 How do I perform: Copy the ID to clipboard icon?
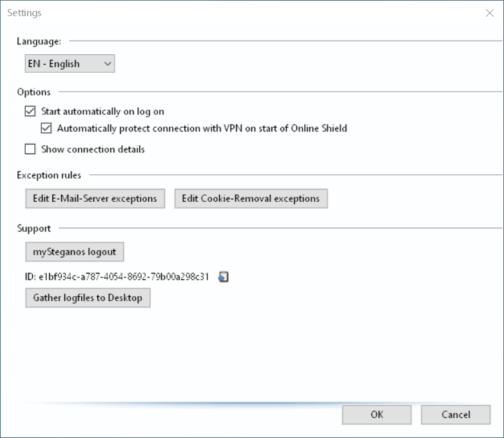coord(224,277)
